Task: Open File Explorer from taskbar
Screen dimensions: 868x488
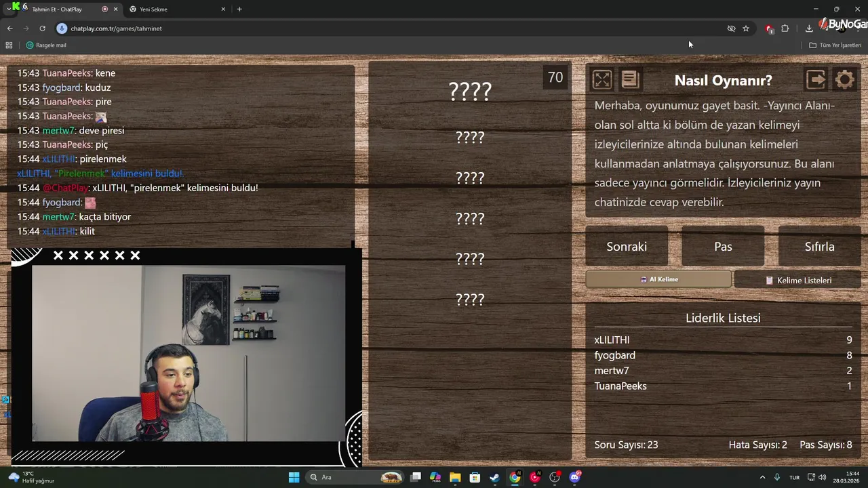Action: click(455, 477)
